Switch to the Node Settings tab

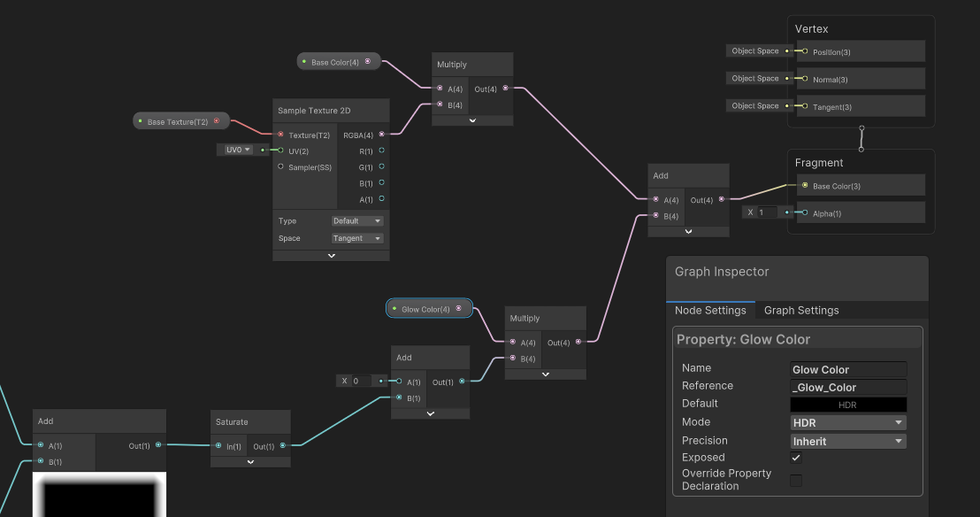(x=710, y=310)
